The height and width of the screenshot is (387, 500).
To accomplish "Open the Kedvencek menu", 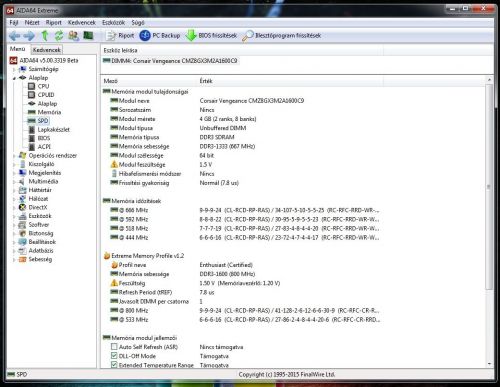I will click(82, 23).
